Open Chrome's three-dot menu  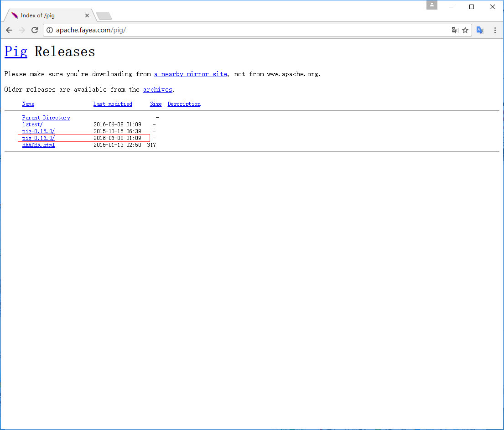495,30
